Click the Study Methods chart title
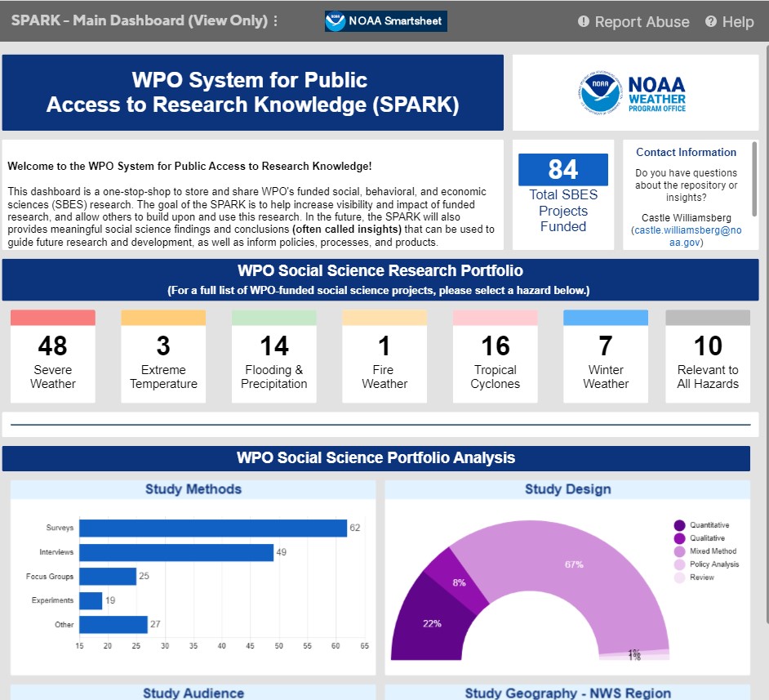The height and width of the screenshot is (700, 769). tap(193, 489)
